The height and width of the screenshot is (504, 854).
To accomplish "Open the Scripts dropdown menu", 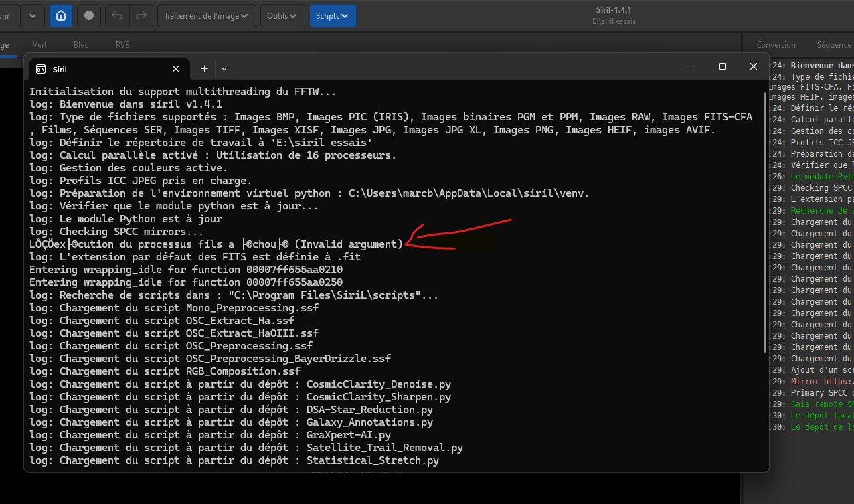I will pos(333,15).
